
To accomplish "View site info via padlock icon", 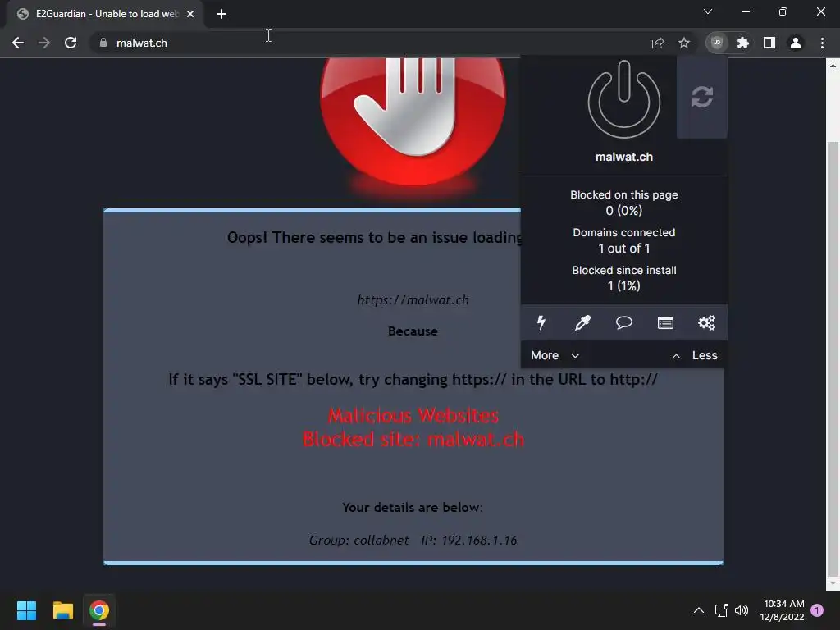I will 103,43.
